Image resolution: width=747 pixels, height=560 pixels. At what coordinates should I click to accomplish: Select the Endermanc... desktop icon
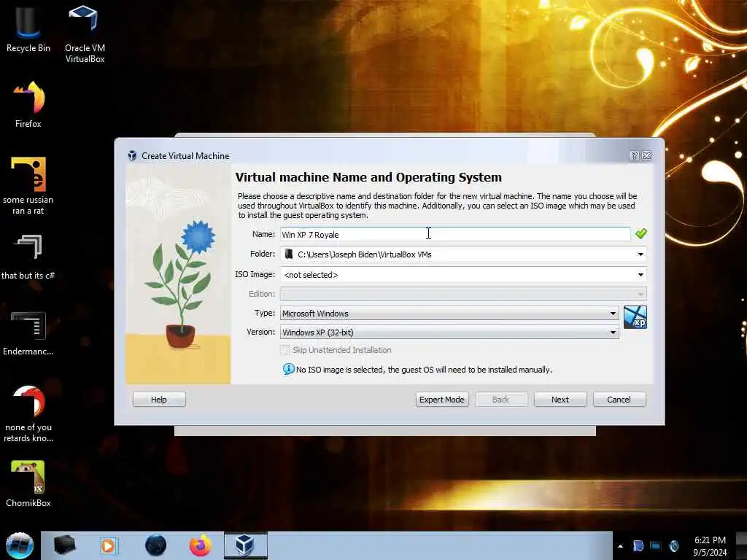tap(28, 333)
